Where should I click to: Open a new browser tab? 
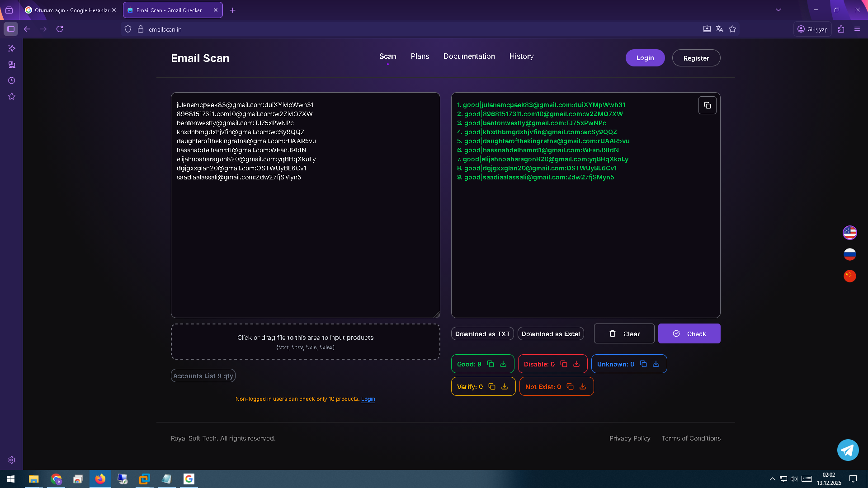click(233, 10)
